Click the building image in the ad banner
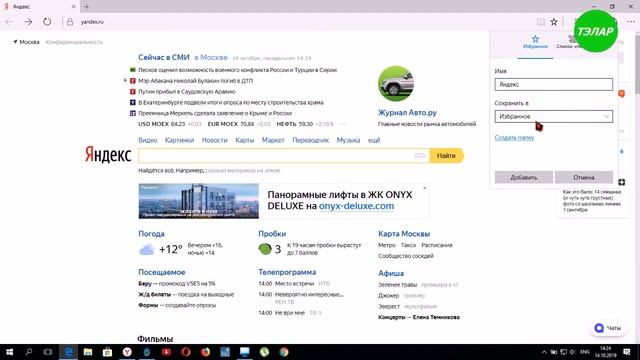This screenshot has width=640, height=360. (x=198, y=201)
